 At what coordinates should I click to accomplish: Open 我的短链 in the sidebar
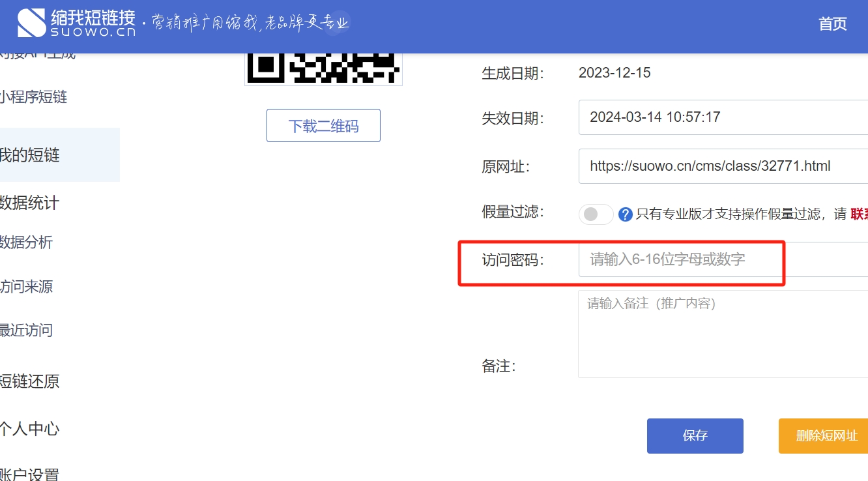tap(30, 155)
